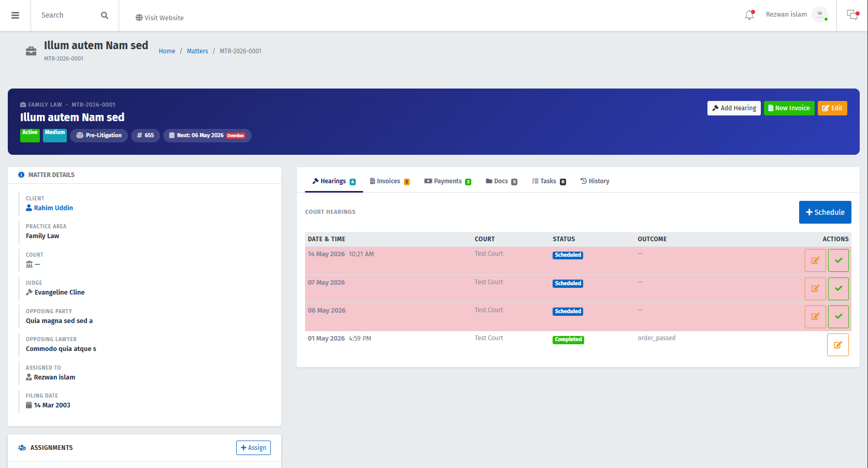The image size is (868, 468).
Task: Mark 07 May 2026 hearing complete
Action: click(x=838, y=288)
